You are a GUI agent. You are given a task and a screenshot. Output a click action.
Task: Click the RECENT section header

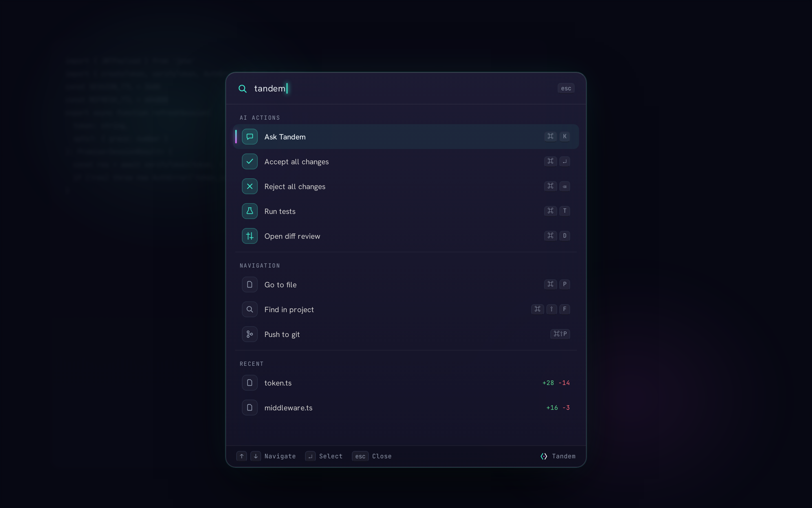pos(252,364)
